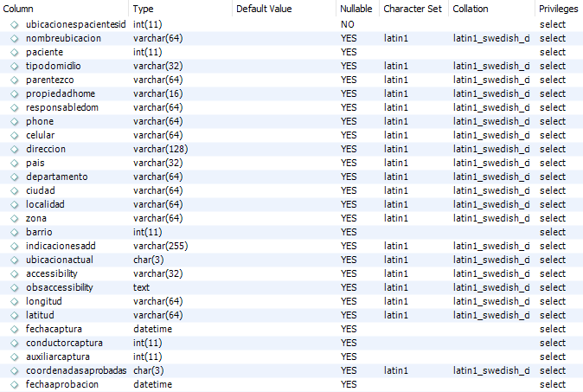Select the diamond icon next to celular

[x=14, y=135]
